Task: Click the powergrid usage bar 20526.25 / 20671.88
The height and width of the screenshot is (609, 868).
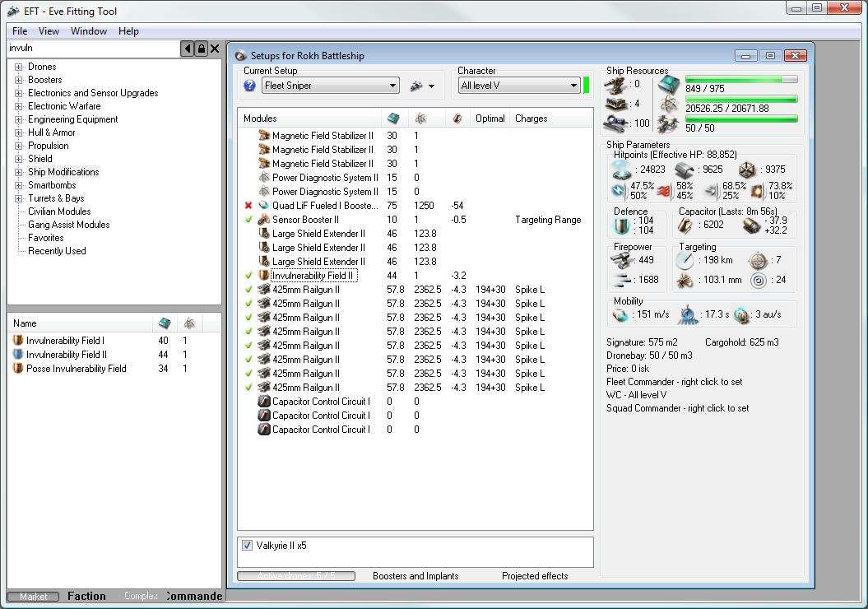Action: point(741,99)
